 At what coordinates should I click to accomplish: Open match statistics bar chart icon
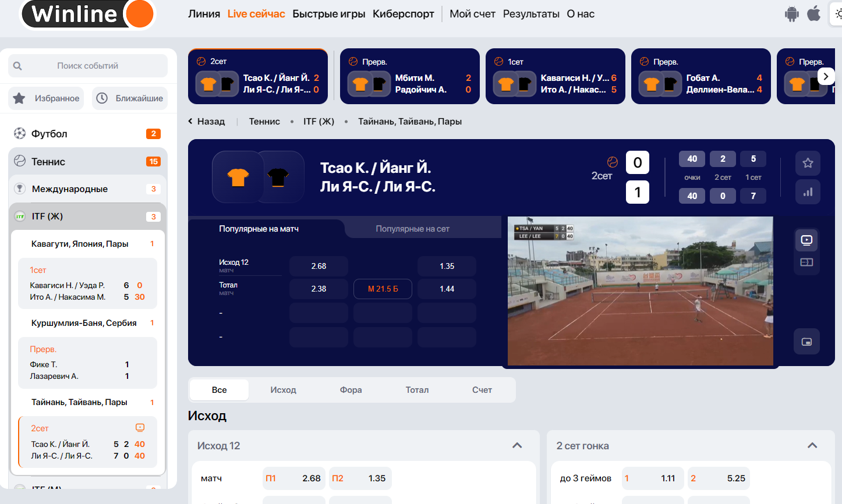[808, 192]
